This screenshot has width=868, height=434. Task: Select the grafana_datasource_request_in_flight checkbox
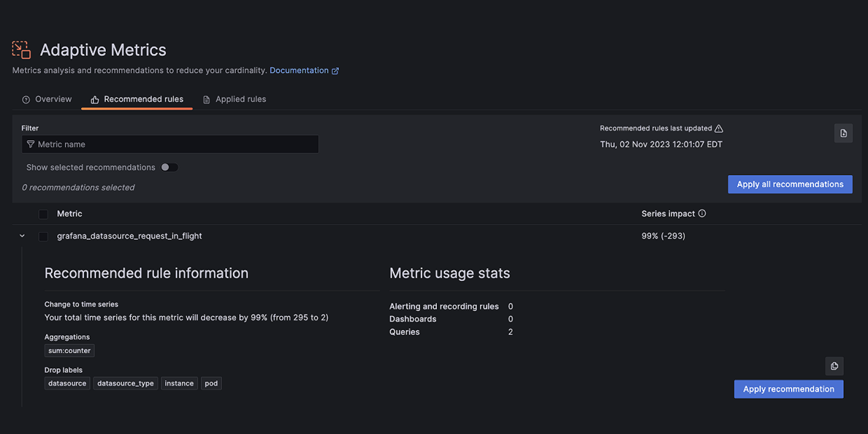[43, 236]
